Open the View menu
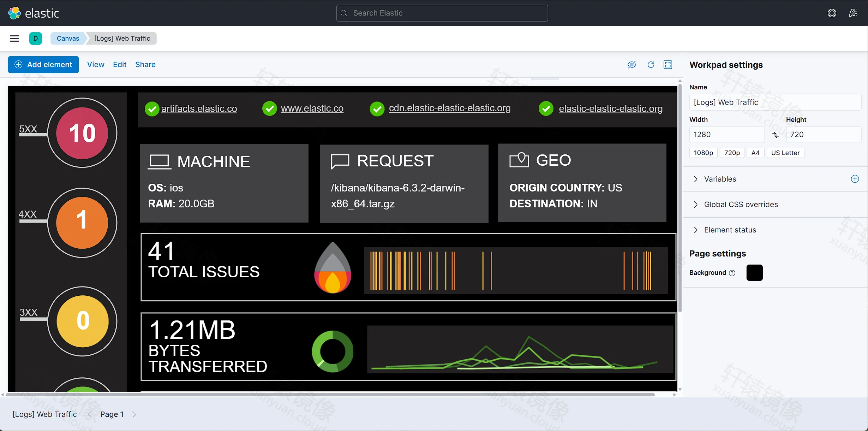 point(96,65)
